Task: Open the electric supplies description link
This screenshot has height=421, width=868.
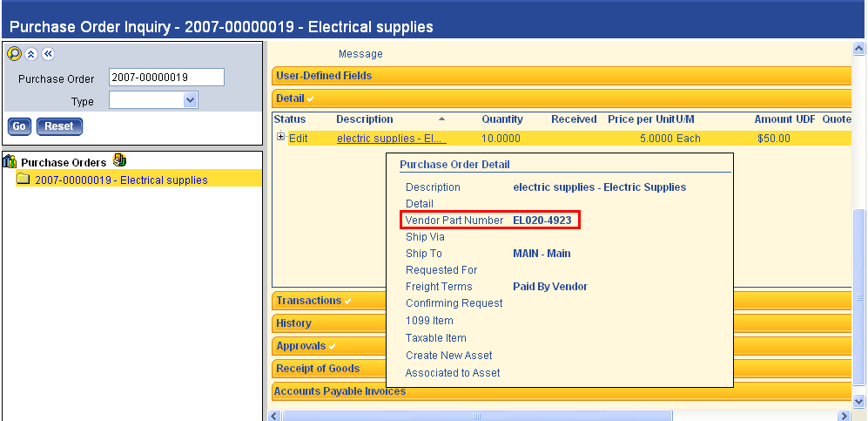Action: 391,138
